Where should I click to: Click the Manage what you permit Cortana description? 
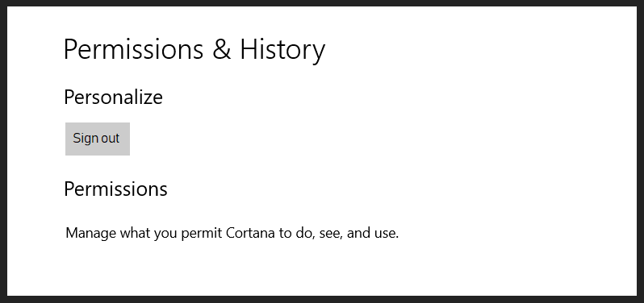232,234
